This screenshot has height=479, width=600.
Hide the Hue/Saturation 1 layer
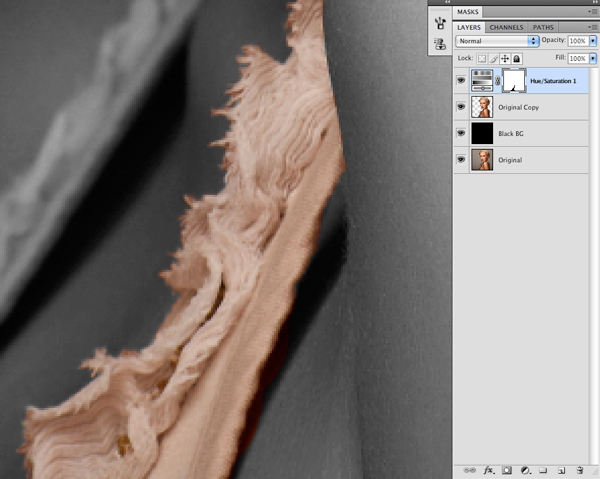point(461,80)
